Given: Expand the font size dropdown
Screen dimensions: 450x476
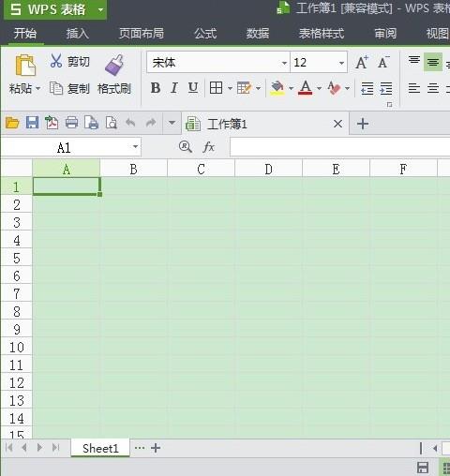Looking at the screenshot, I should pos(341,63).
